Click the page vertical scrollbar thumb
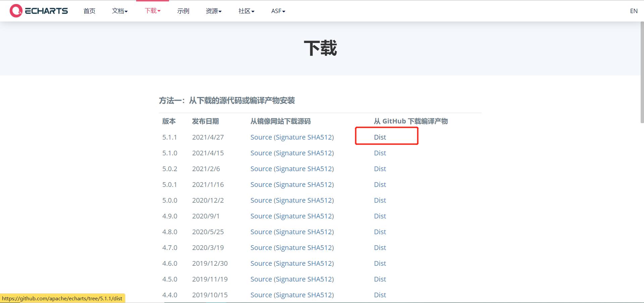Viewport: 644px width, 303px height. pos(642,72)
